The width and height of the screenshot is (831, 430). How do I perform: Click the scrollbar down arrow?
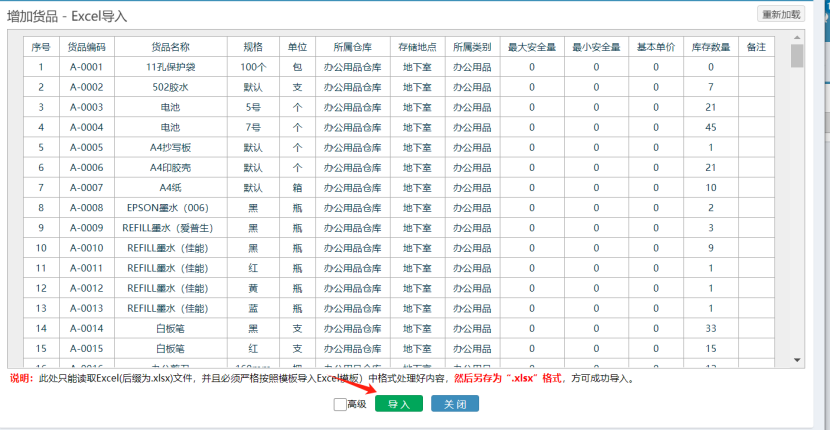click(x=797, y=359)
